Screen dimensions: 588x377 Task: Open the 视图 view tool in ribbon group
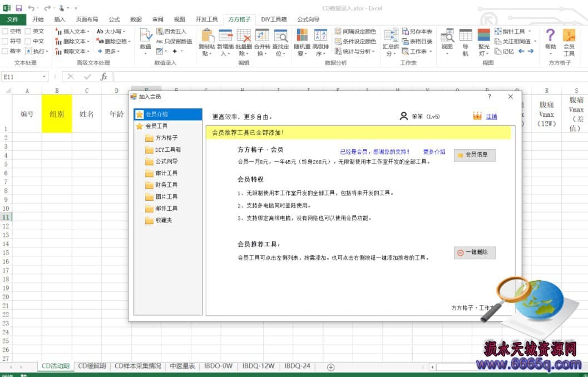447,42
